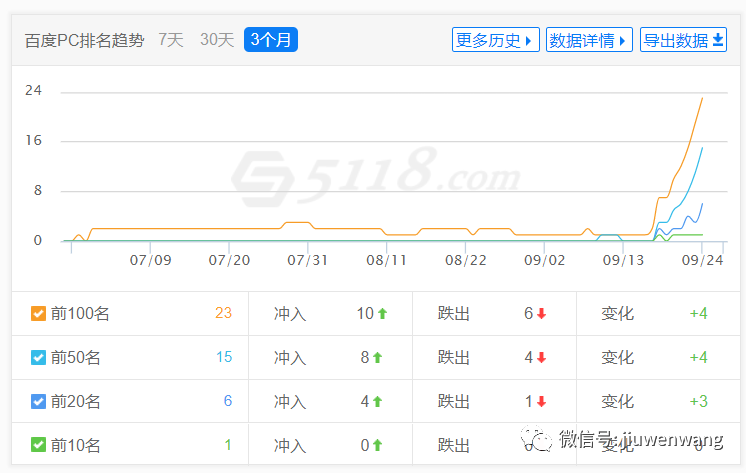Viewport: 746px width, 473px height.
Task: Switch to the 7天 tab
Action: [x=171, y=40]
